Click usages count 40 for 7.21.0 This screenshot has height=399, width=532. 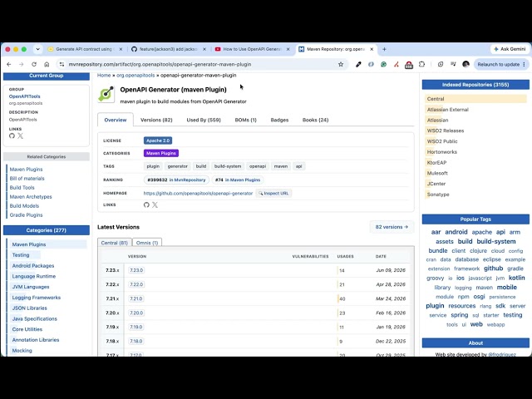click(342, 299)
